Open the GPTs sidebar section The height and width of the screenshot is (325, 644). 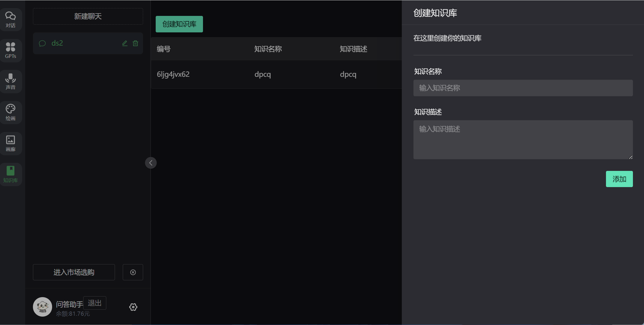click(x=10, y=50)
